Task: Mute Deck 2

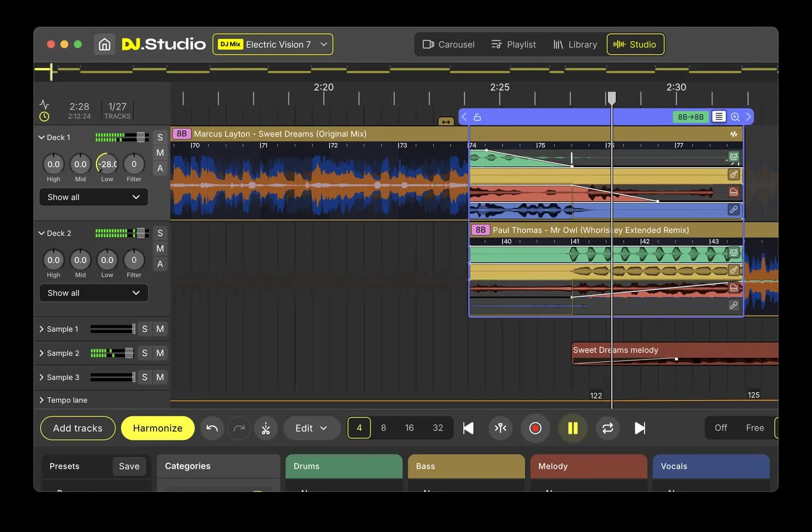Action: [160, 248]
